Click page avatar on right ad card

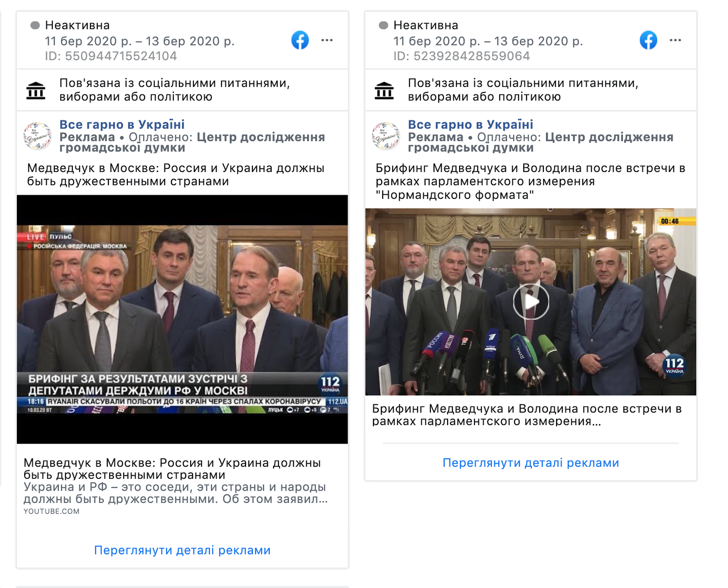[386, 136]
